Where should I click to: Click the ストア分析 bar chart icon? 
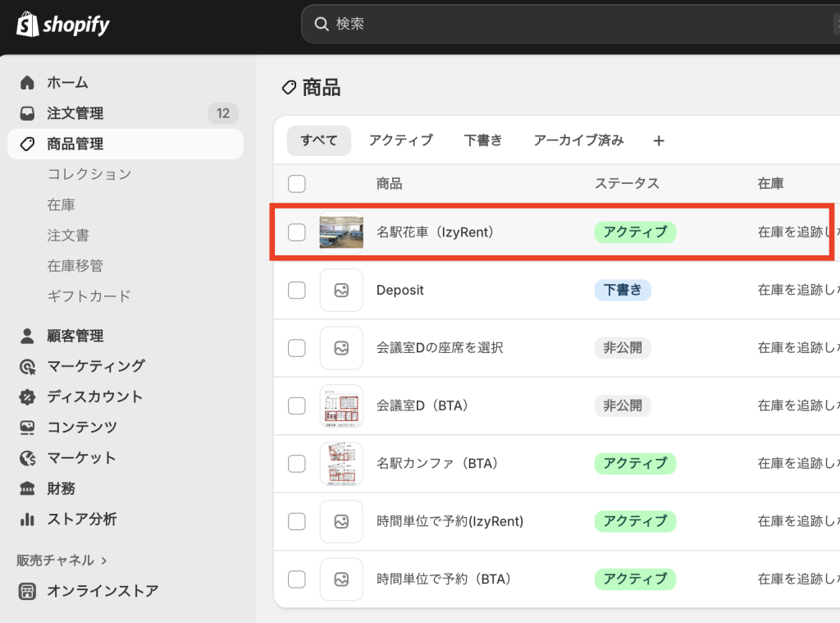click(28, 519)
